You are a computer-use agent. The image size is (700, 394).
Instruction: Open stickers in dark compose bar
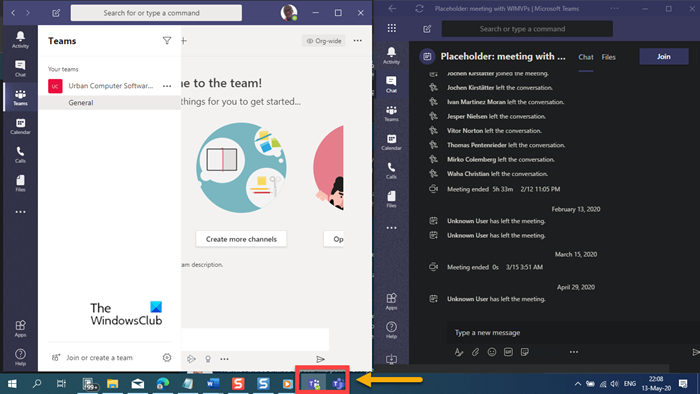[x=525, y=352]
